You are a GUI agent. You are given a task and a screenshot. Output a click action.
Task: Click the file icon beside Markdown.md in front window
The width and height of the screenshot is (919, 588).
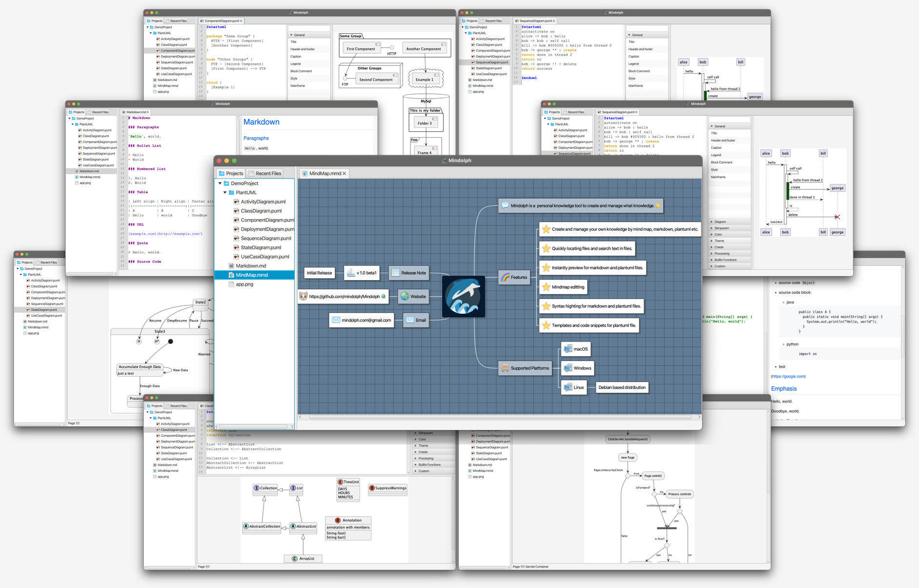coord(231,266)
